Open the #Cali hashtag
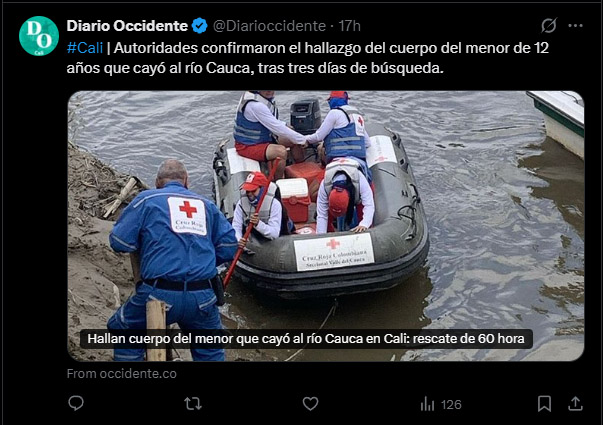603x425 pixels. pyautogui.click(x=85, y=48)
